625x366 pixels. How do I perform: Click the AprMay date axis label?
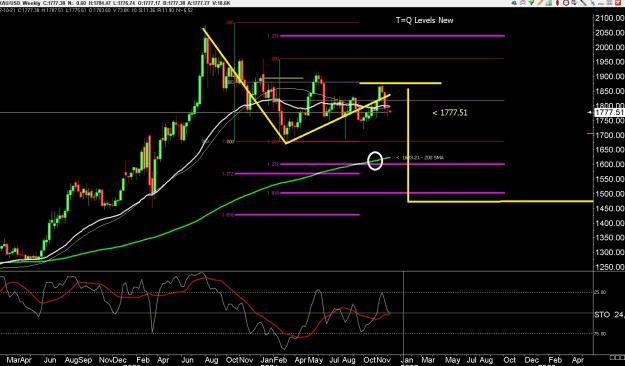[x=309, y=360]
